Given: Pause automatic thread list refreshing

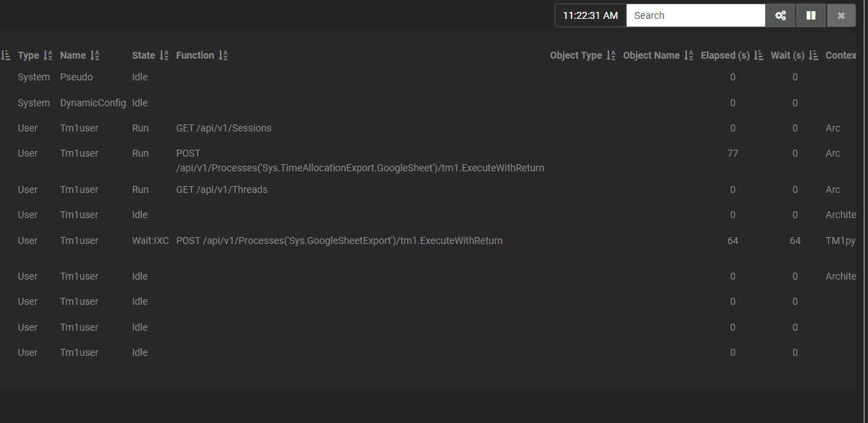Looking at the screenshot, I should [x=811, y=15].
